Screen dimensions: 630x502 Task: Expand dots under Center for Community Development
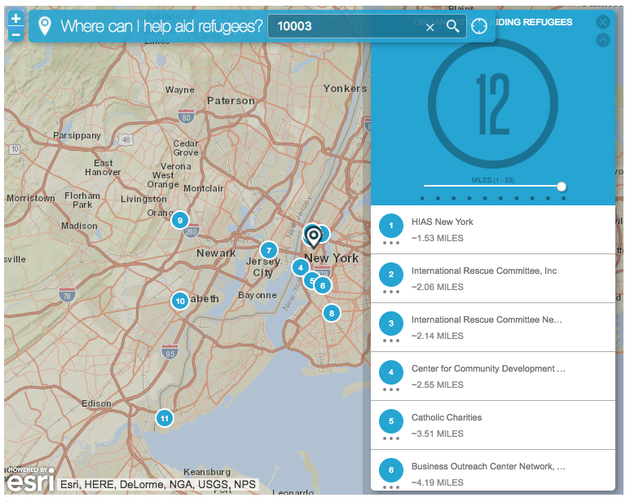pos(391,389)
